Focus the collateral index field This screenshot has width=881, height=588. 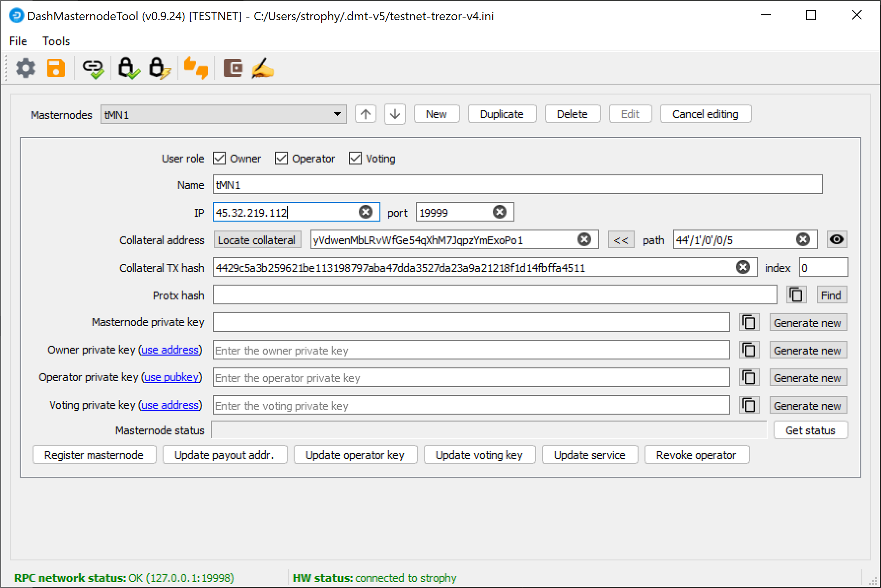click(x=823, y=267)
